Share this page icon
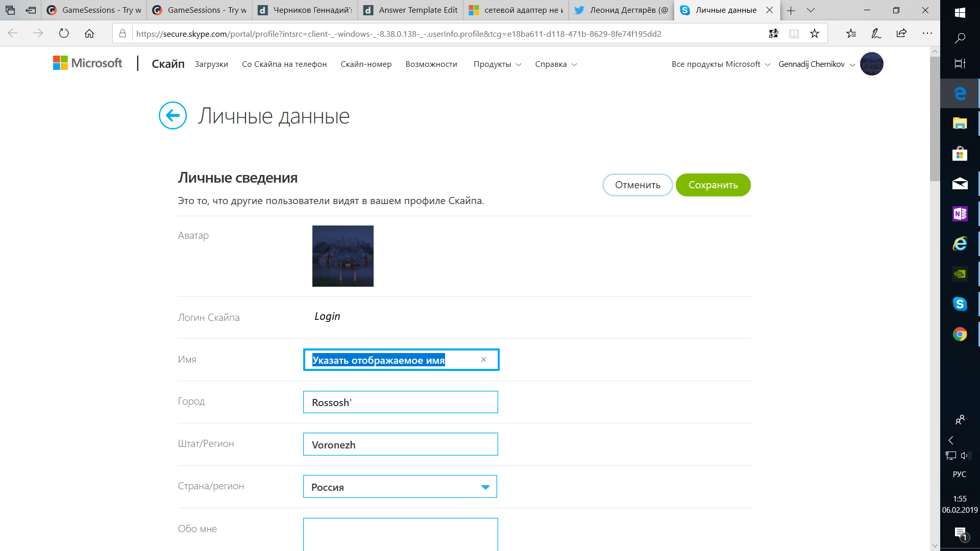This screenshot has height=551, width=980. [x=901, y=34]
